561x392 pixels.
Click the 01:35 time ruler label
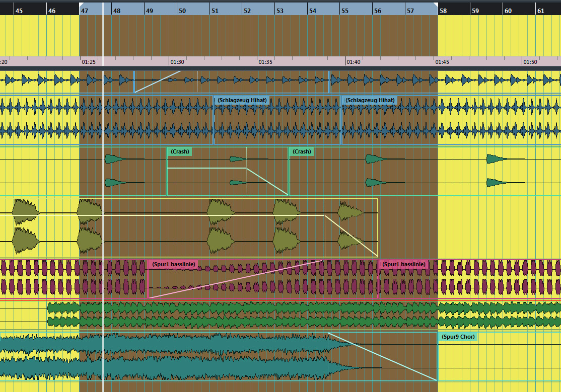[265, 62]
